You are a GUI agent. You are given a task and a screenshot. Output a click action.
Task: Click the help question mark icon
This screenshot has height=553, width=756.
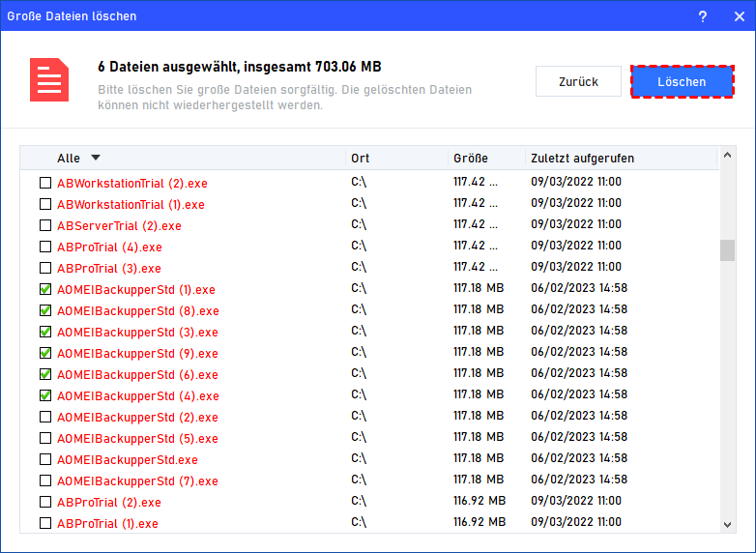click(x=701, y=15)
